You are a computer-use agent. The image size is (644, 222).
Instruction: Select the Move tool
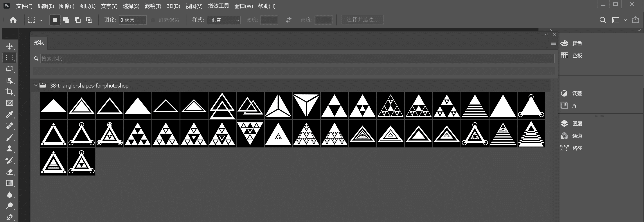[x=9, y=47]
